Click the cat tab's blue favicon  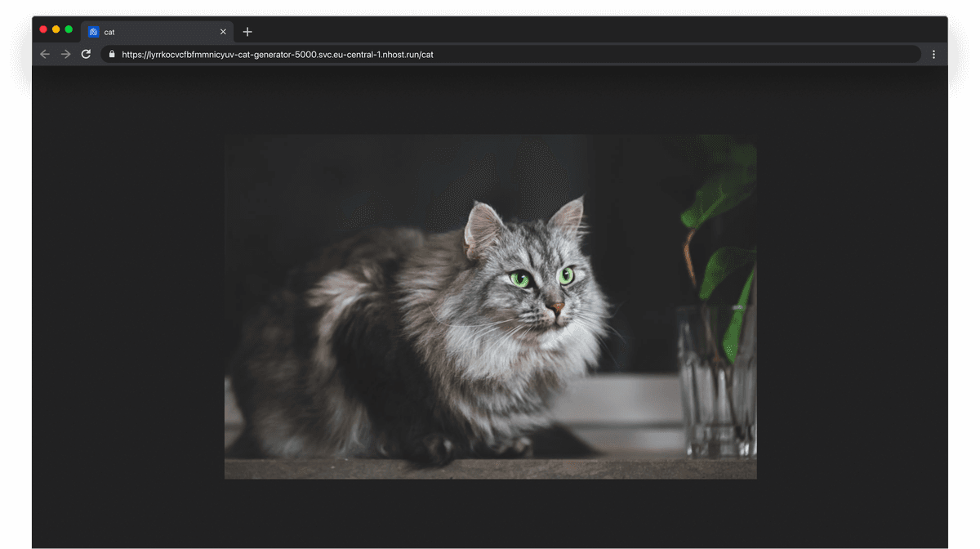tap(93, 32)
